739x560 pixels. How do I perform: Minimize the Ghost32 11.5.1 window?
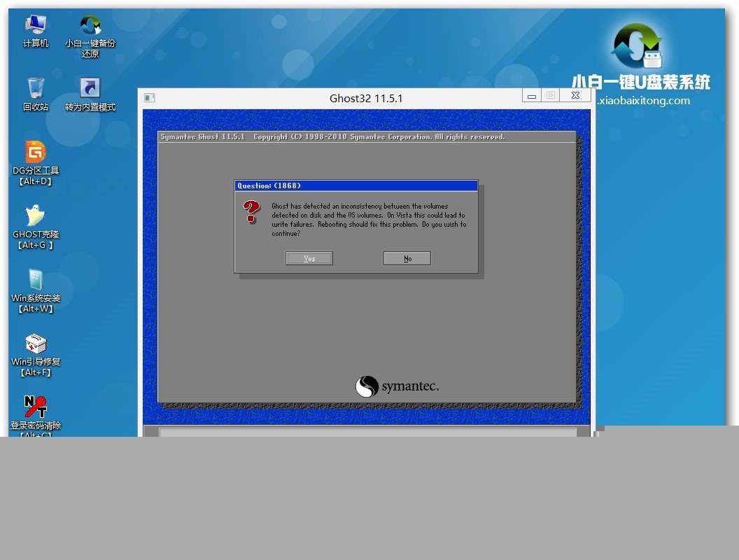(x=532, y=96)
